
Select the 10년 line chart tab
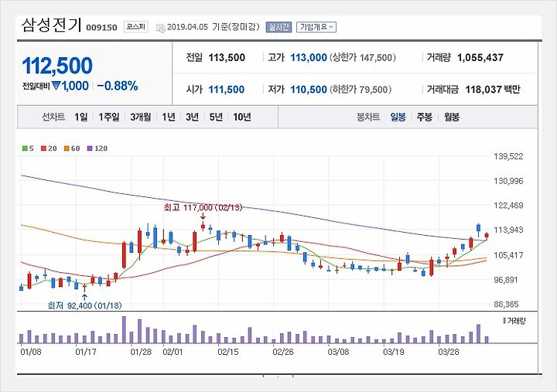click(x=242, y=117)
